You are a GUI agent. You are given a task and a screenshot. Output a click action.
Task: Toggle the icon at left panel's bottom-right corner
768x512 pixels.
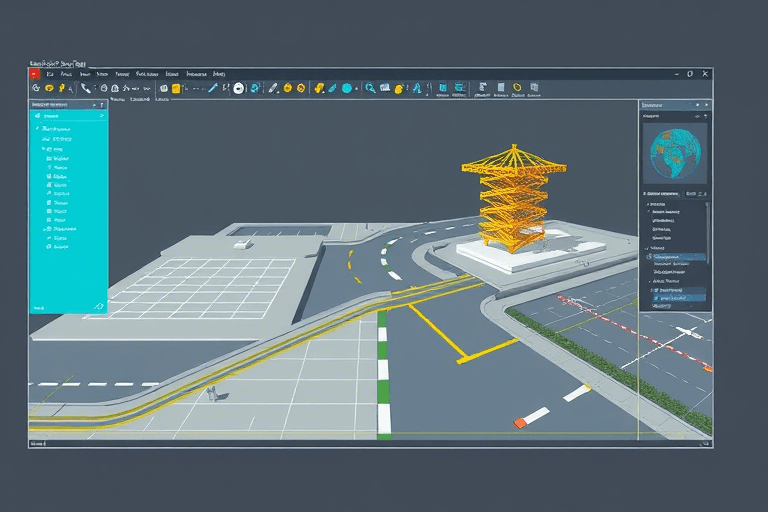(x=98, y=306)
